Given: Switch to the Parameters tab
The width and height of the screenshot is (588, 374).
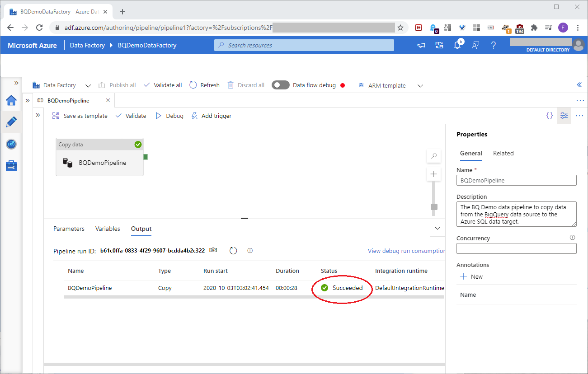Looking at the screenshot, I should tap(69, 229).
